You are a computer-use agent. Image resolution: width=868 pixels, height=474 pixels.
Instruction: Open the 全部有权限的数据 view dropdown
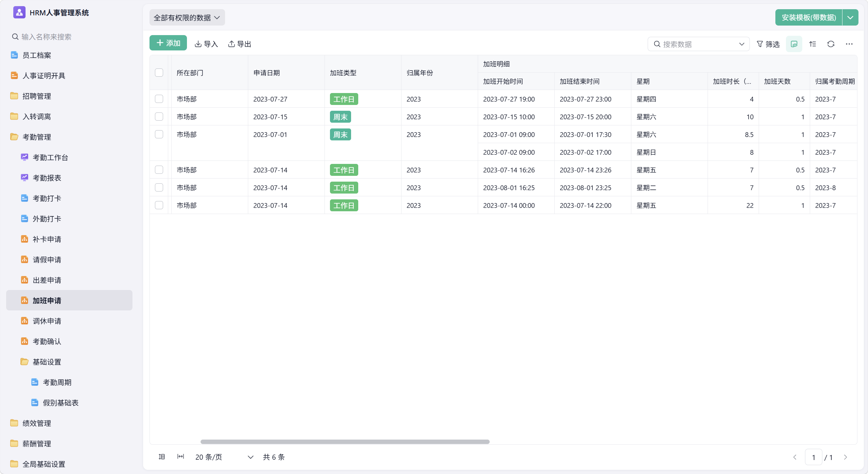(x=187, y=17)
